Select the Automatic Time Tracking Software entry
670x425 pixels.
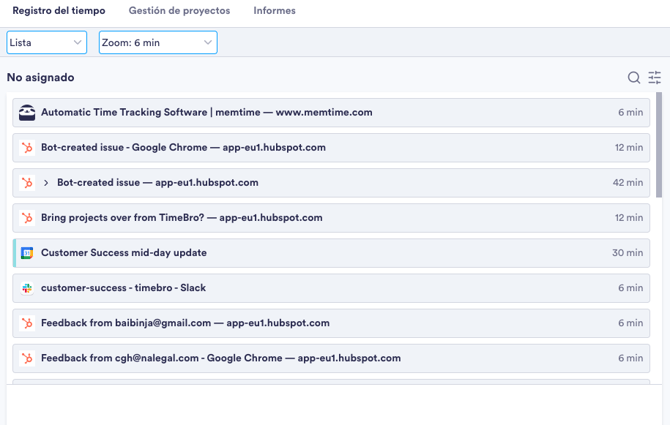pos(331,113)
